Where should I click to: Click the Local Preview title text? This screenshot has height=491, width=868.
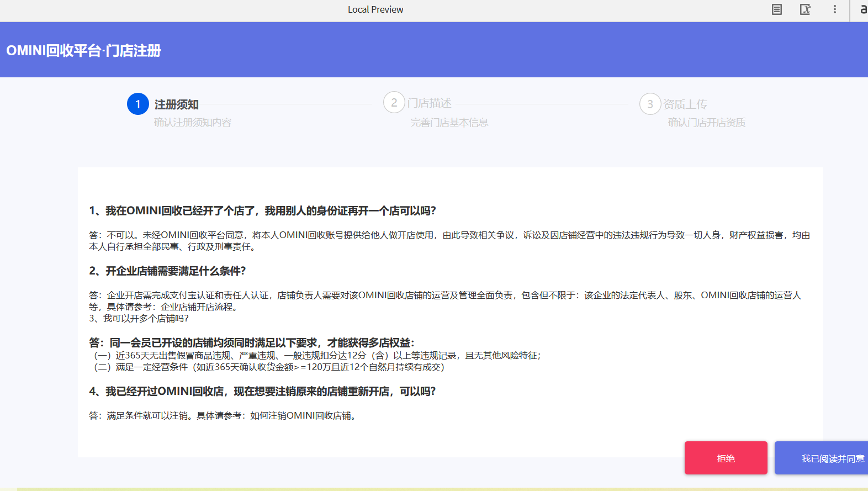(375, 9)
